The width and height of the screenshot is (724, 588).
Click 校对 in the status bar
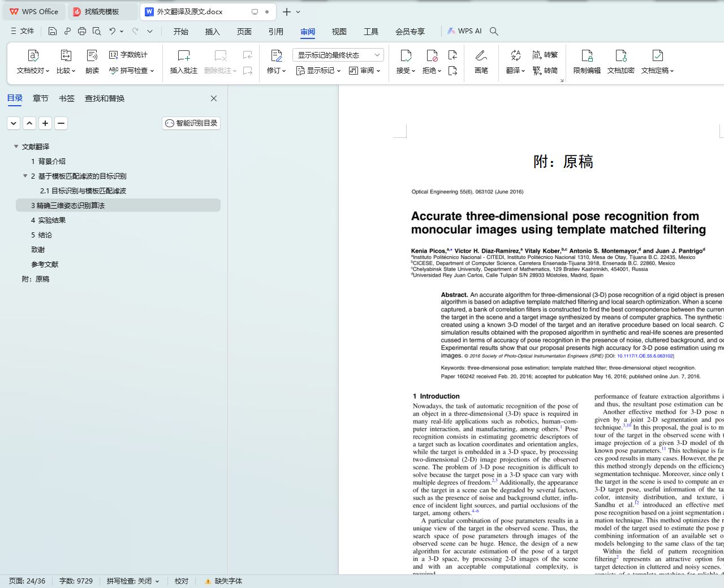click(182, 581)
